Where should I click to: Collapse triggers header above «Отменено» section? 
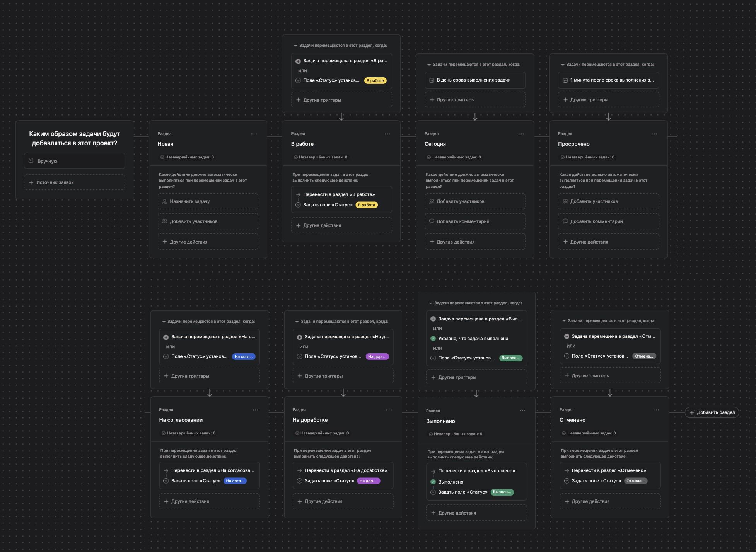[x=564, y=321]
